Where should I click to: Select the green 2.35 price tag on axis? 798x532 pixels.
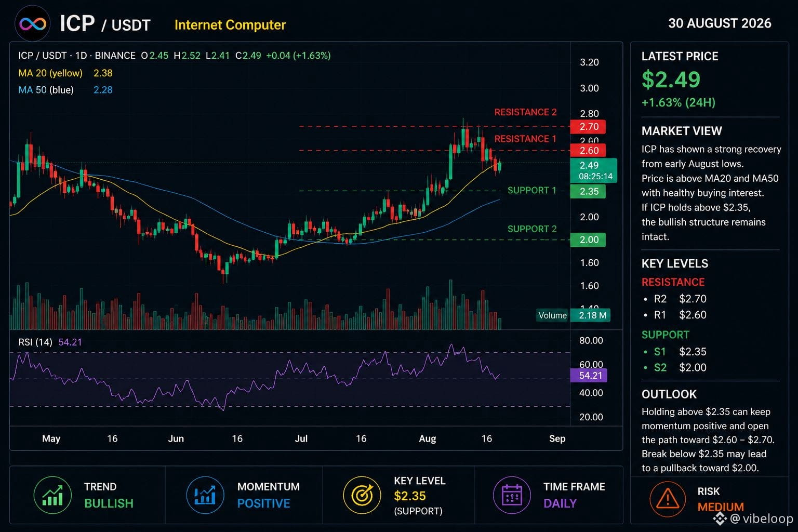click(588, 192)
